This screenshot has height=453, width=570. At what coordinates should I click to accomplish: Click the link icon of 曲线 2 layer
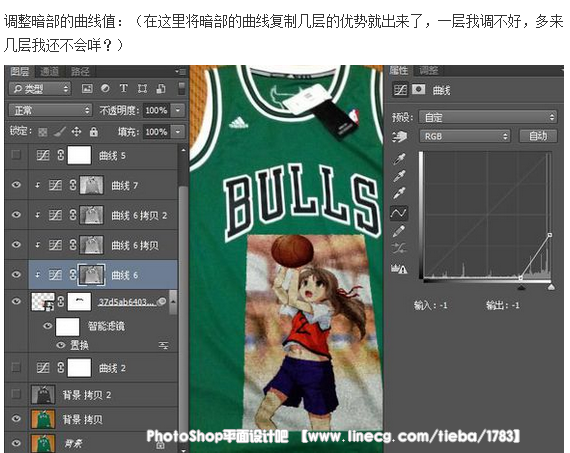(61, 368)
